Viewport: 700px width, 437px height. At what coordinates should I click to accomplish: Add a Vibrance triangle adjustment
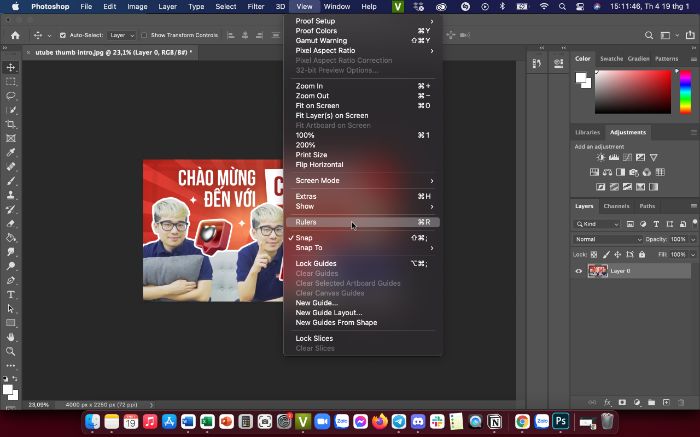coord(654,158)
